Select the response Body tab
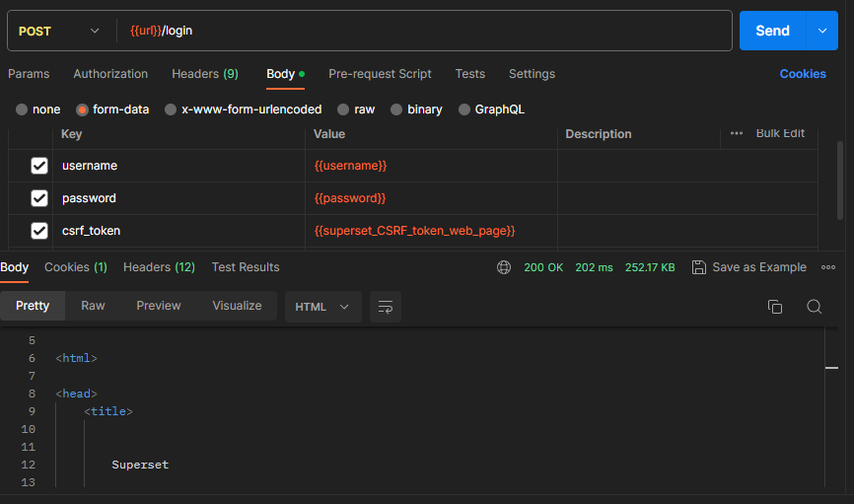This screenshot has width=854, height=504. coord(14,267)
